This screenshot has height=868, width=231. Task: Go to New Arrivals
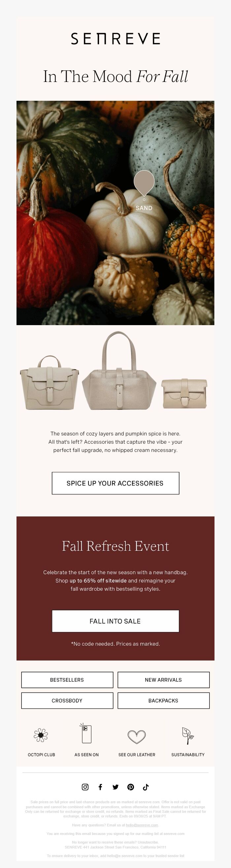point(164,680)
